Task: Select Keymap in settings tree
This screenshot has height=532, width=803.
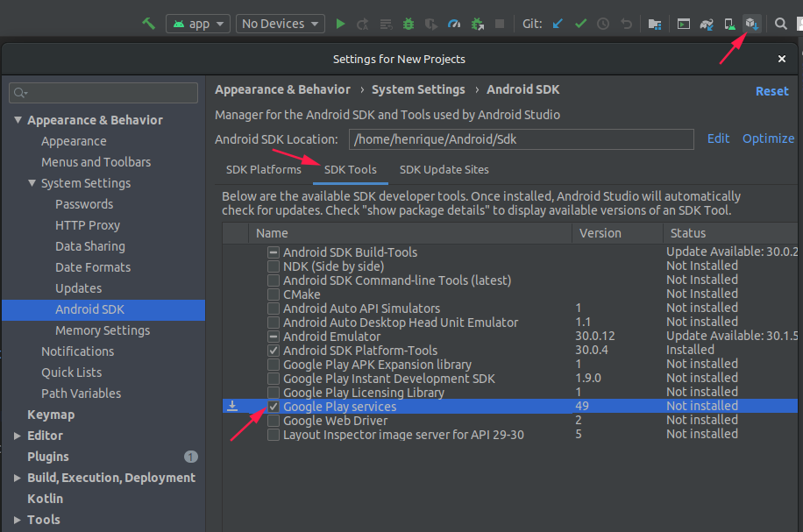Action: [x=51, y=415]
